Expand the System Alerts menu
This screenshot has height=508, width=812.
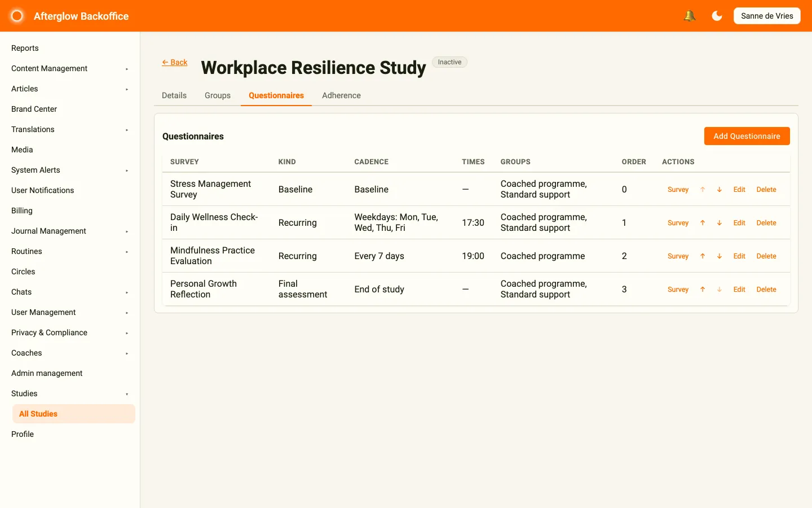click(x=70, y=170)
